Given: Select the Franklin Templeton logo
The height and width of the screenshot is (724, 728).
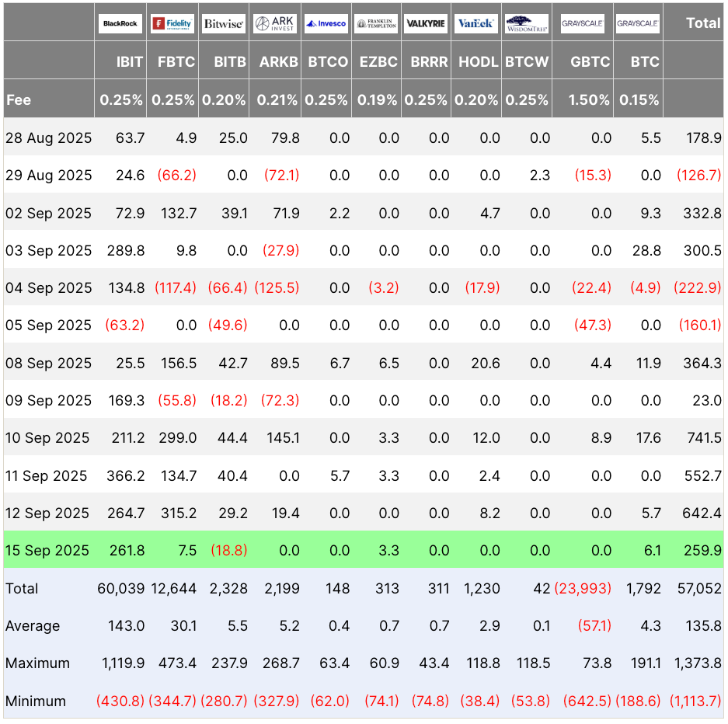Looking at the screenshot, I should click(x=377, y=23).
